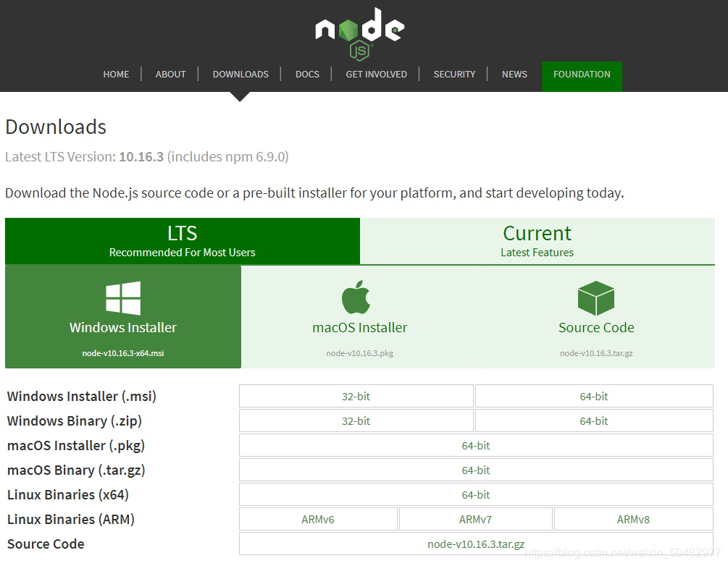The width and height of the screenshot is (728, 566).
Task: Click the Windows Installer label
Action: (x=123, y=328)
